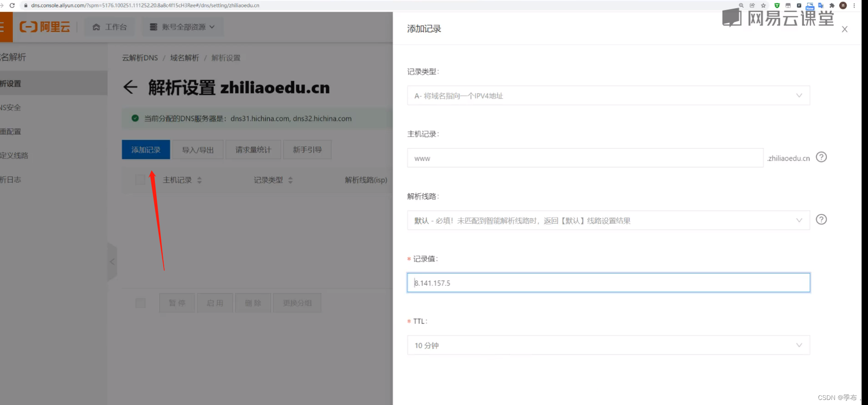Click the zoom magnifier icon in address bar
Image resolution: width=868 pixels, height=405 pixels.
[741, 5]
